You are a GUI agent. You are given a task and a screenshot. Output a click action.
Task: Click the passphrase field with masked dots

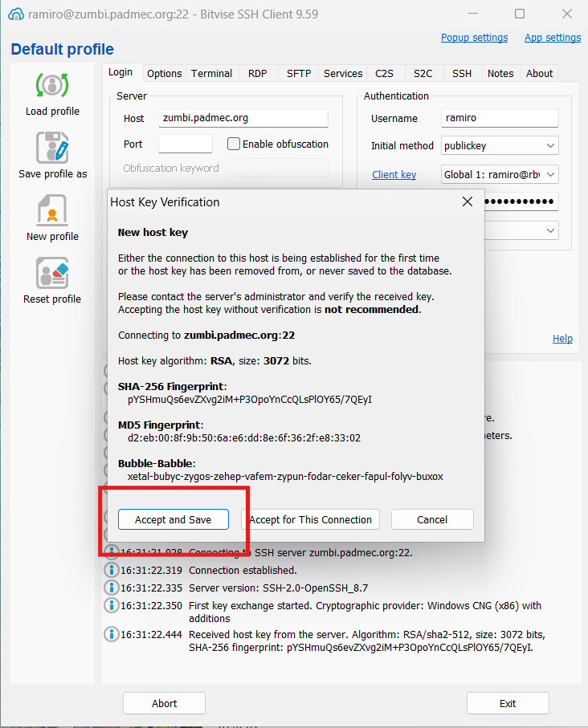[521, 201]
